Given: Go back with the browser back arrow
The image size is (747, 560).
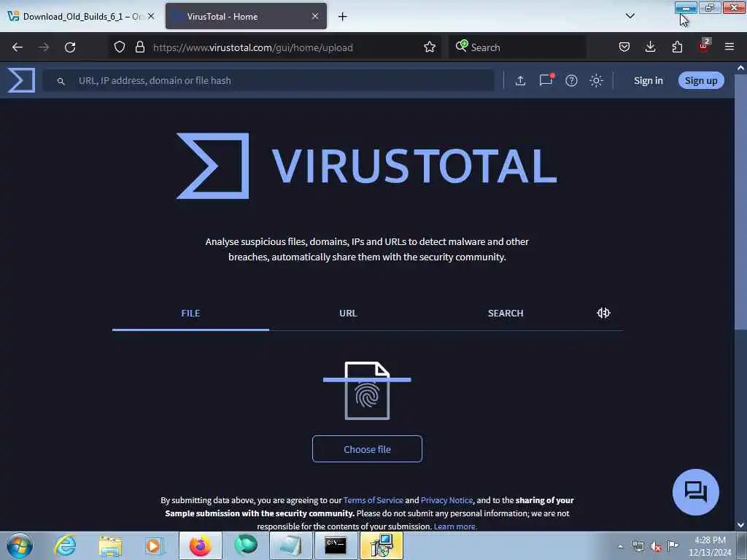Looking at the screenshot, I should click(18, 47).
